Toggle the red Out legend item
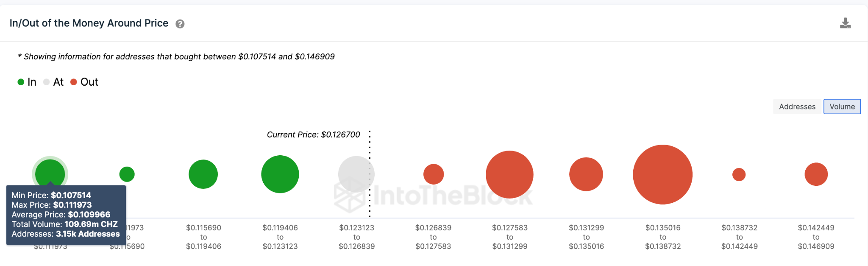Viewport: 868px width, 266px height. tap(84, 82)
